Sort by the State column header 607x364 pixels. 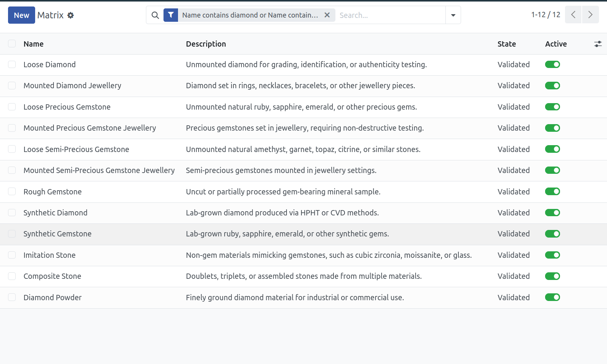[507, 44]
